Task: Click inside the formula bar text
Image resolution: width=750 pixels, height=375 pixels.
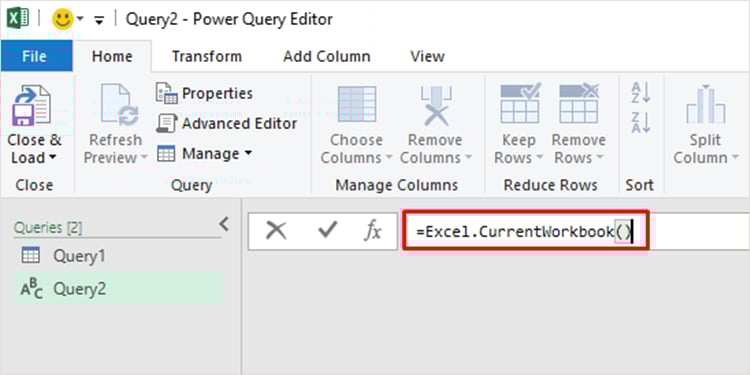Action: point(525,232)
